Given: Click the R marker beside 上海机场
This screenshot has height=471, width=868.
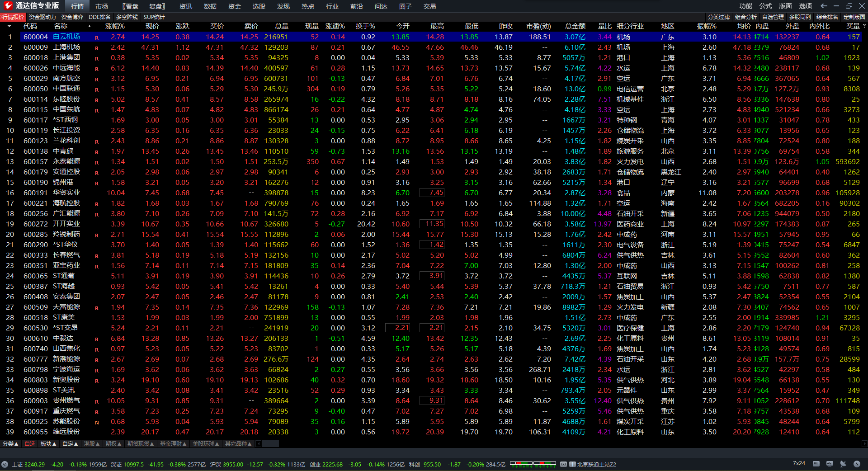Looking at the screenshot, I should (97, 48).
